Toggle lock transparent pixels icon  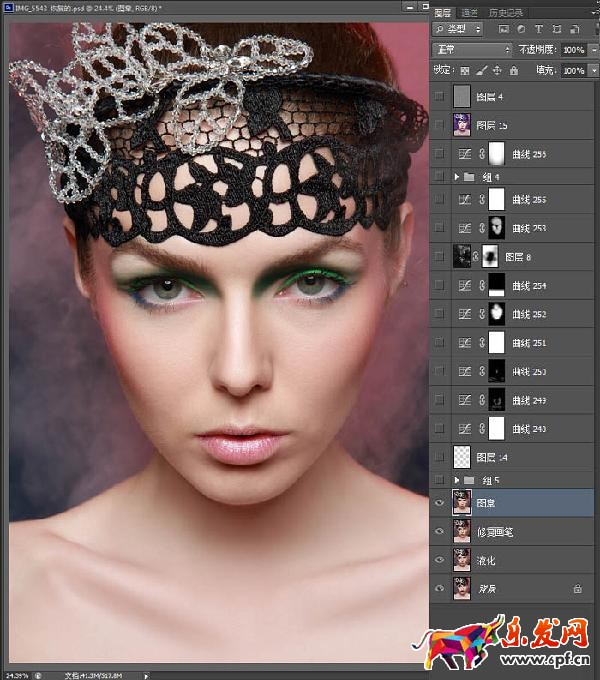click(x=464, y=71)
